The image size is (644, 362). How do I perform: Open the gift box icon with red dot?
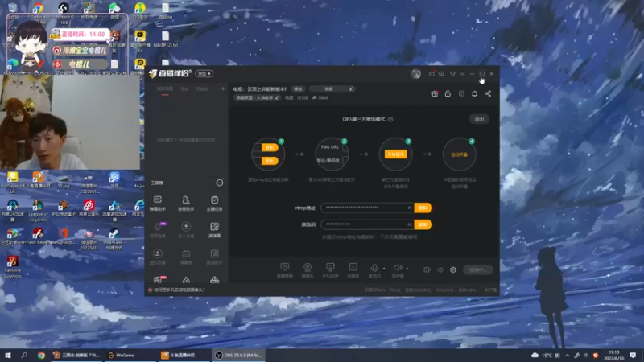pyautogui.click(x=435, y=93)
